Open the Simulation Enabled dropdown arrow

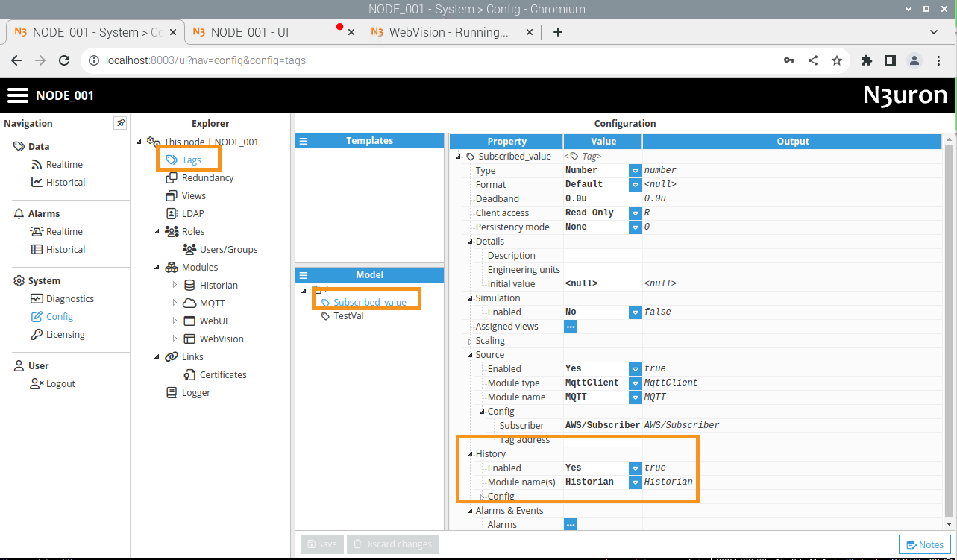[x=636, y=312]
